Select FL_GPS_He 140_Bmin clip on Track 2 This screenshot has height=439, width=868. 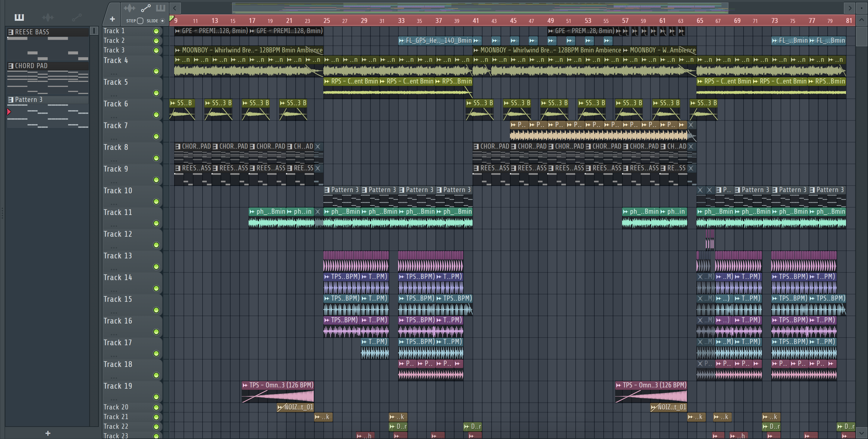(x=435, y=41)
